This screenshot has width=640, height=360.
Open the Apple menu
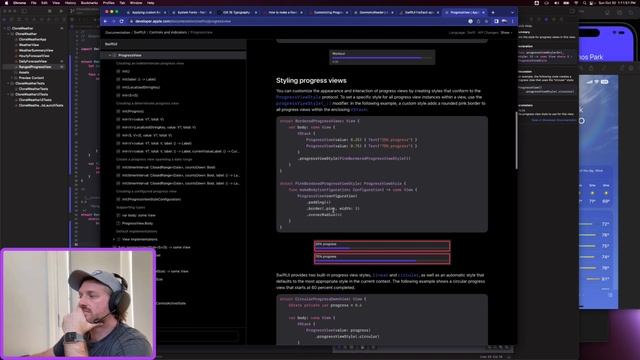(6, 3)
